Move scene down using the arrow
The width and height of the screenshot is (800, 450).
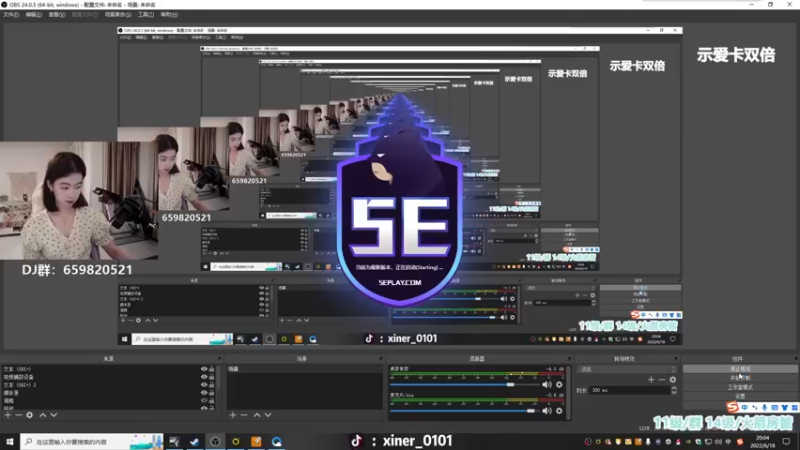pyautogui.click(x=267, y=415)
